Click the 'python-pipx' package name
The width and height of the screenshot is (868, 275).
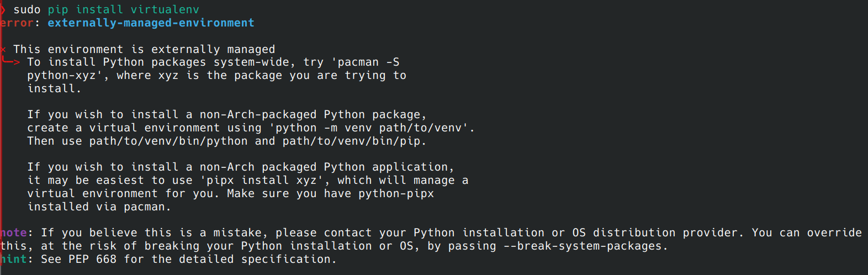tap(396, 194)
